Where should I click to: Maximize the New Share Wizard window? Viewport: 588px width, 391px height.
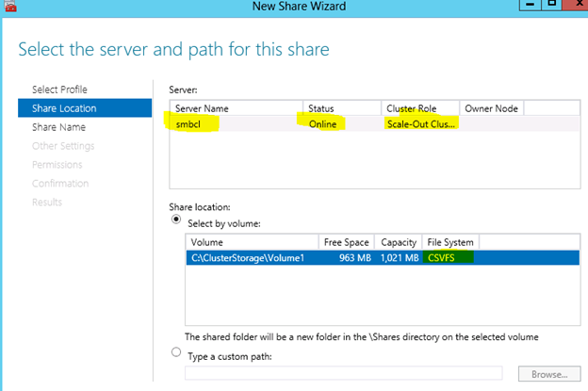[551, 4]
